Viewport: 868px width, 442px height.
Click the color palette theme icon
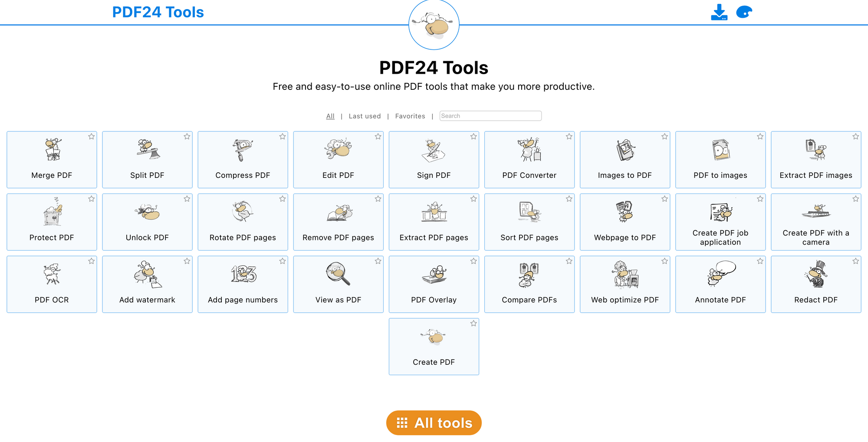pyautogui.click(x=744, y=12)
